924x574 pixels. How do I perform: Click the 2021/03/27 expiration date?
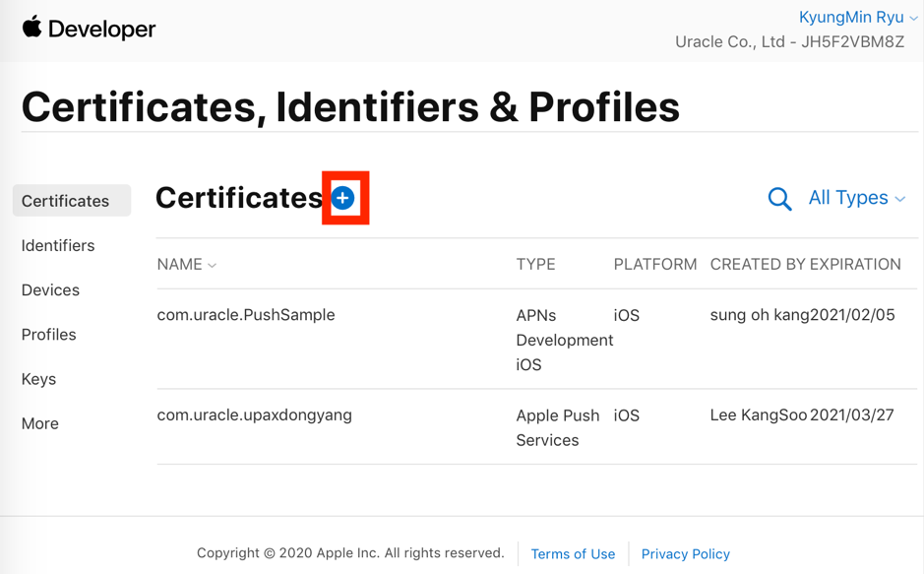pyautogui.click(x=851, y=415)
